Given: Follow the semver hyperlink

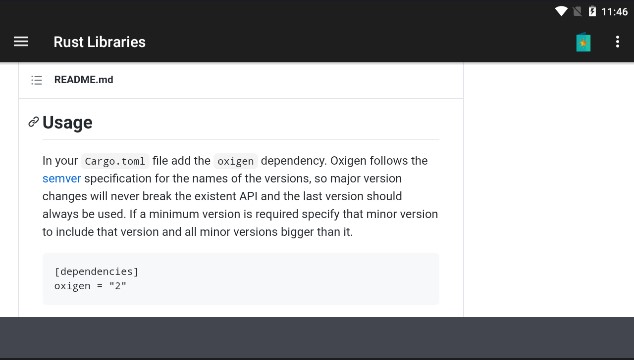Looking at the screenshot, I should point(61,178).
